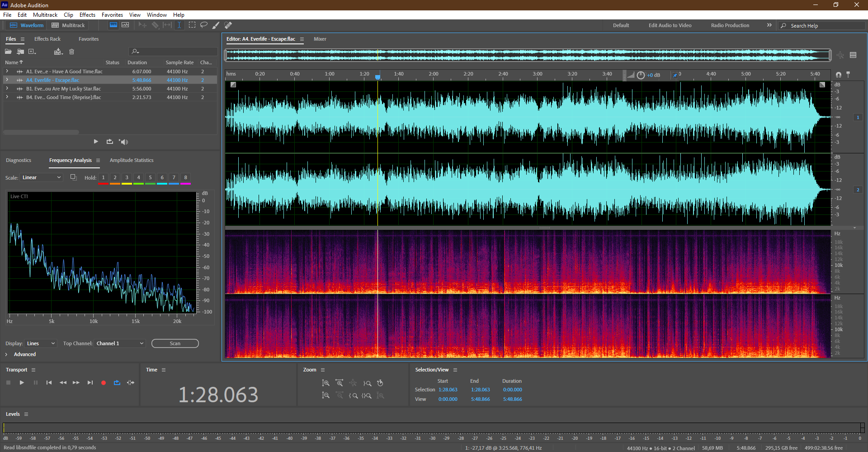Click the navigator view list icon
Screen dimensions: 868x452
[853, 55]
